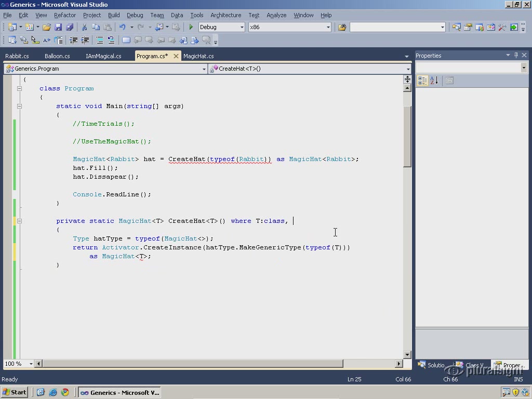Viewport: 532px width, 399px height.
Task: Close the Program.cs tab
Action: pyautogui.click(x=176, y=56)
